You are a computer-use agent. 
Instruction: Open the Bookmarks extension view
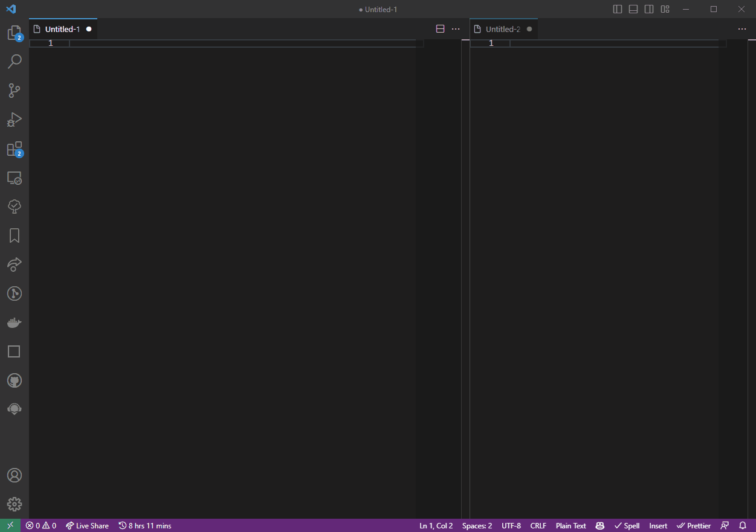[x=14, y=235]
